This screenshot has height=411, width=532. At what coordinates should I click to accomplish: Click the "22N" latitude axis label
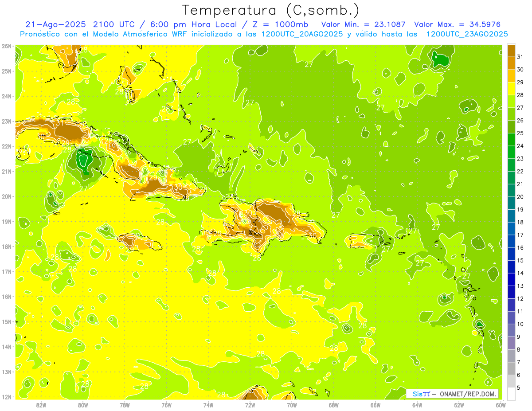tap(6, 146)
